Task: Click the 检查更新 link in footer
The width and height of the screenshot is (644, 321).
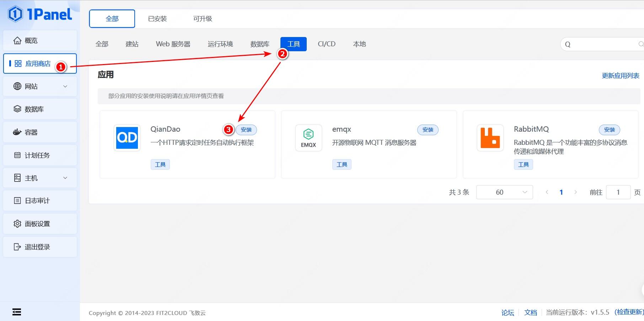Action: (x=629, y=312)
